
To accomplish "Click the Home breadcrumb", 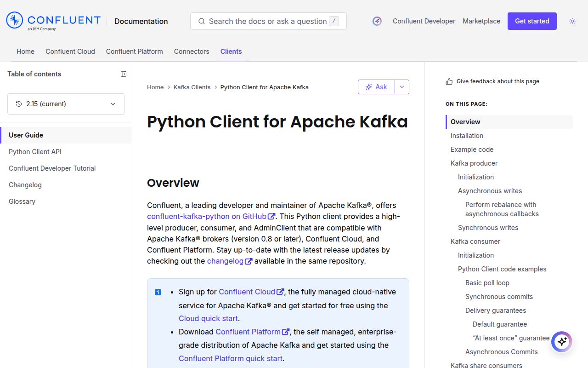I will tap(155, 87).
